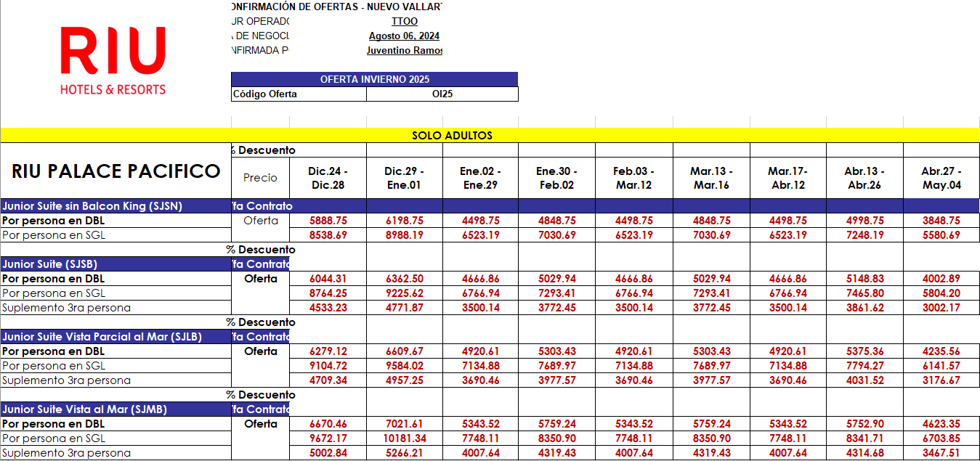The height and width of the screenshot is (461, 980).
Task: Click the supplement value 3176.67
Action: (941, 380)
